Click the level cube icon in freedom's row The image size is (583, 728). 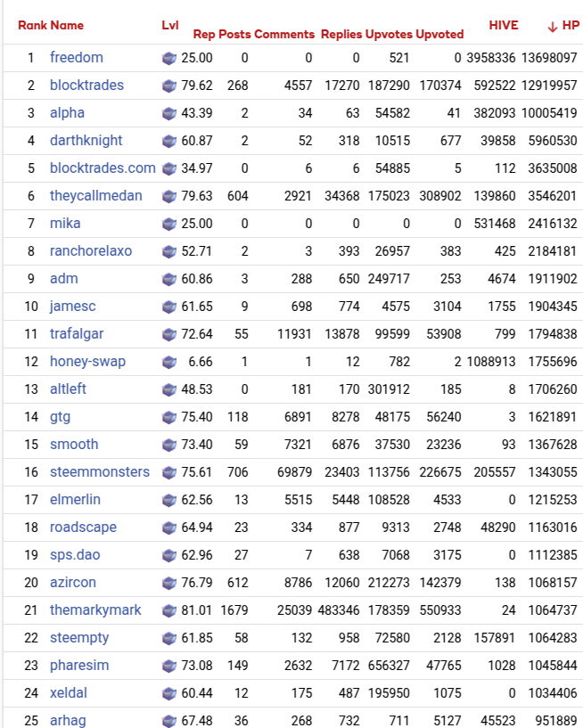pos(169,58)
